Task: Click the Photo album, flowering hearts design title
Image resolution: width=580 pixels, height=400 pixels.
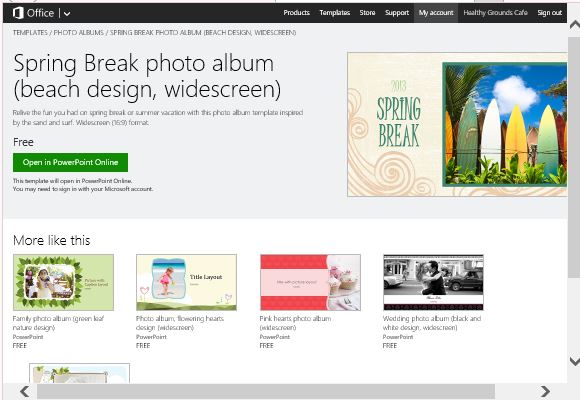Action: click(180, 323)
